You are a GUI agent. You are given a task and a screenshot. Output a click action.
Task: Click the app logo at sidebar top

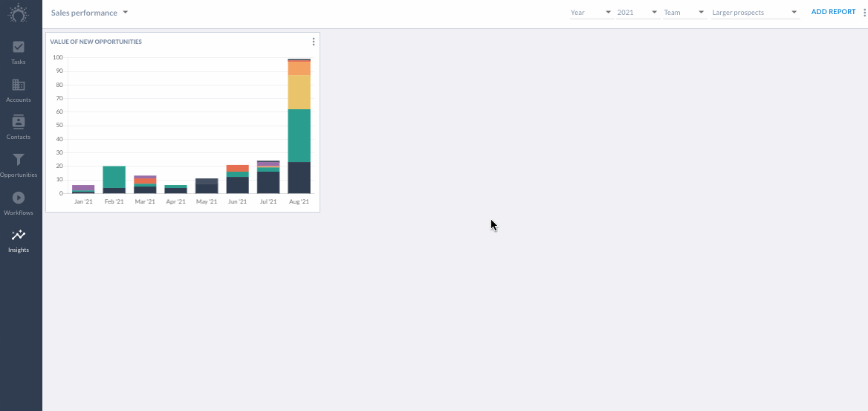[x=19, y=13]
